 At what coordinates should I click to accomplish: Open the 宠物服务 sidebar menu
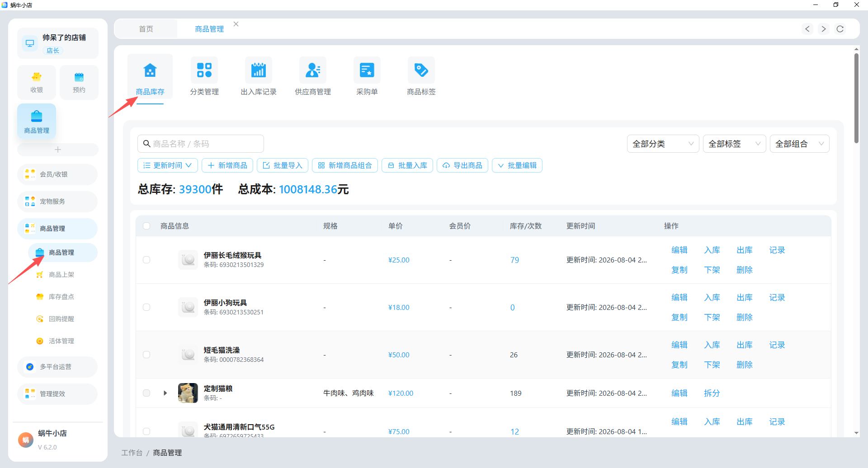coord(57,201)
